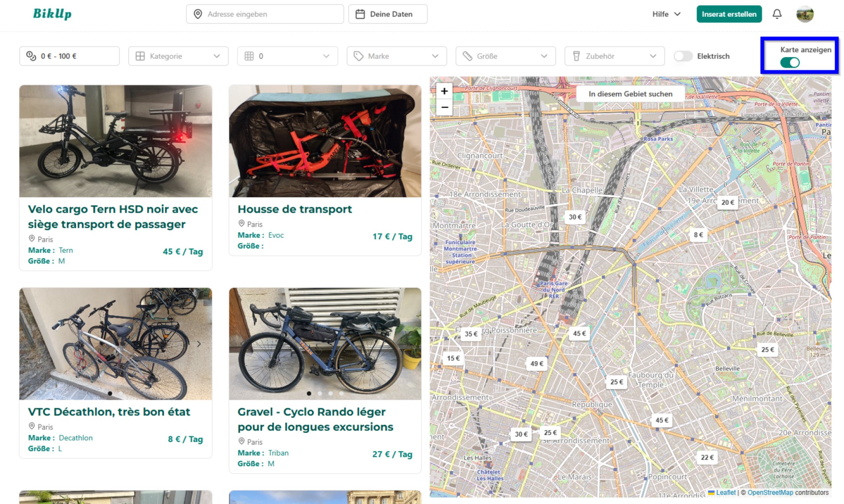Open the Kategorie dropdown
Screen dimensions: 844x504
click(178, 56)
